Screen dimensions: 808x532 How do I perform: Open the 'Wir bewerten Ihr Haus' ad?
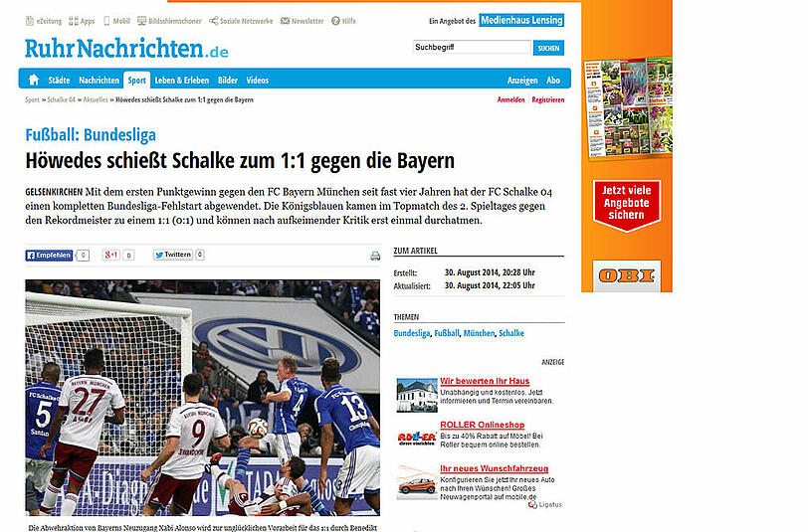[485, 381]
